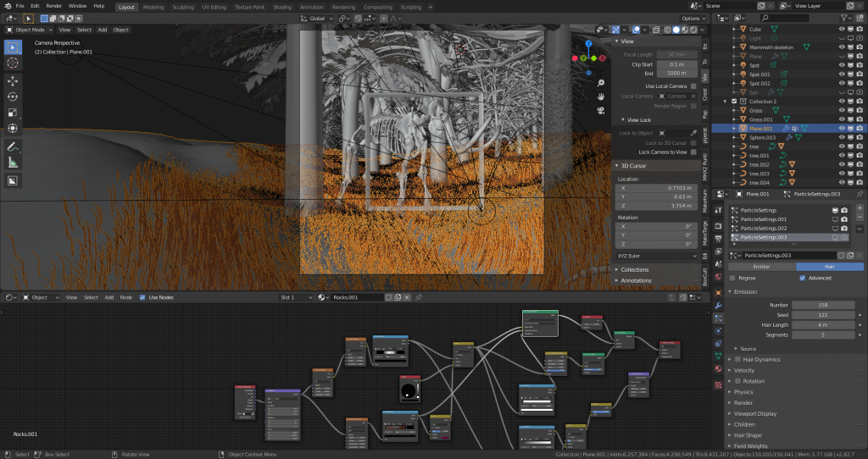
Task: Toggle Grass.001 viewport visibility eye
Action: pos(842,119)
